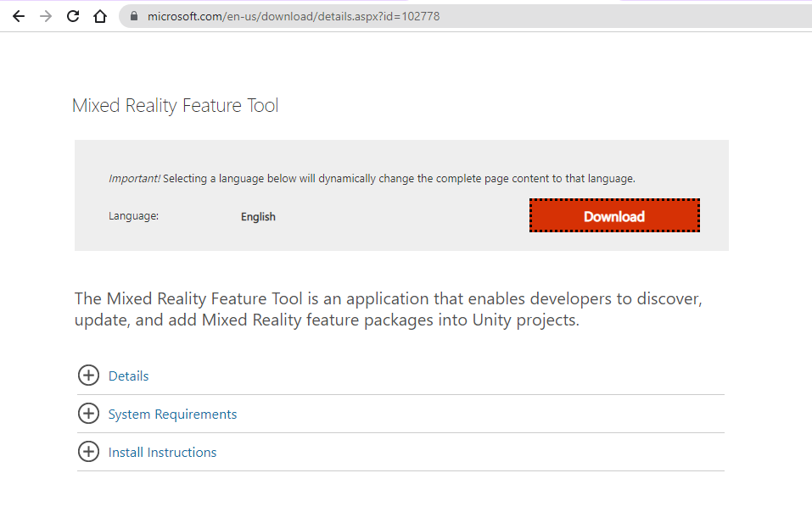Expand the Details section plus icon
This screenshot has height=512, width=812.
[88, 376]
